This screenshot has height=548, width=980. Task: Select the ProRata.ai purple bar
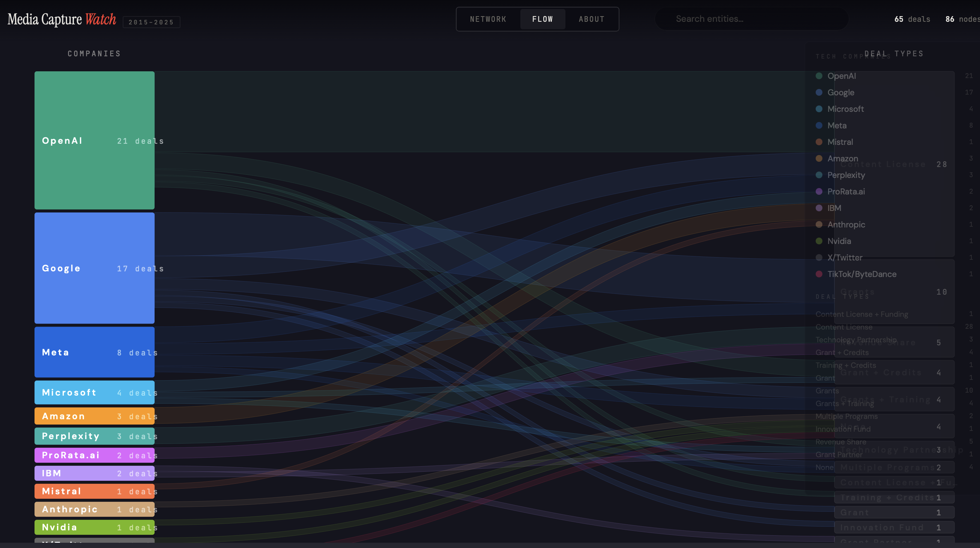click(94, 455)
